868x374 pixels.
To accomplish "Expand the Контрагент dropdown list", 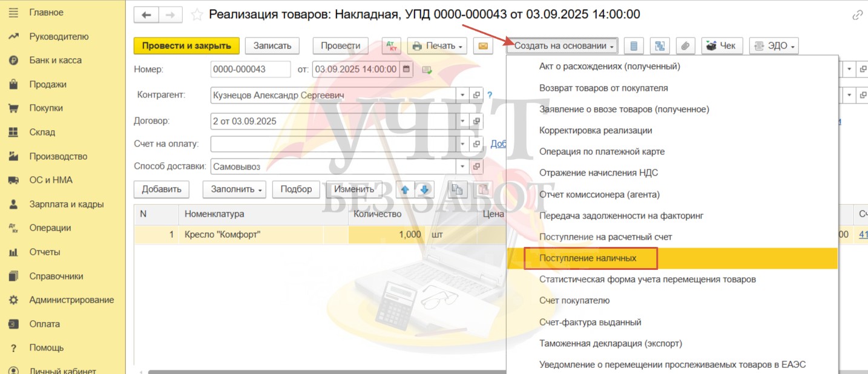I will click(463, 96).
